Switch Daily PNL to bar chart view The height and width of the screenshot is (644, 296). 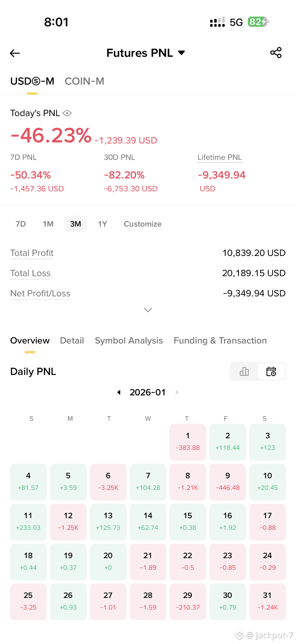244,372
